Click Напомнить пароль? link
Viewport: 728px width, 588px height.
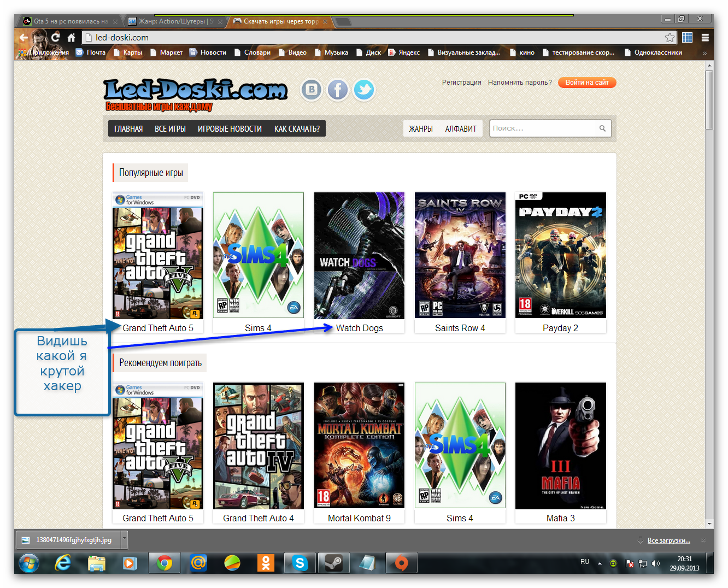(x=520, y=83)
